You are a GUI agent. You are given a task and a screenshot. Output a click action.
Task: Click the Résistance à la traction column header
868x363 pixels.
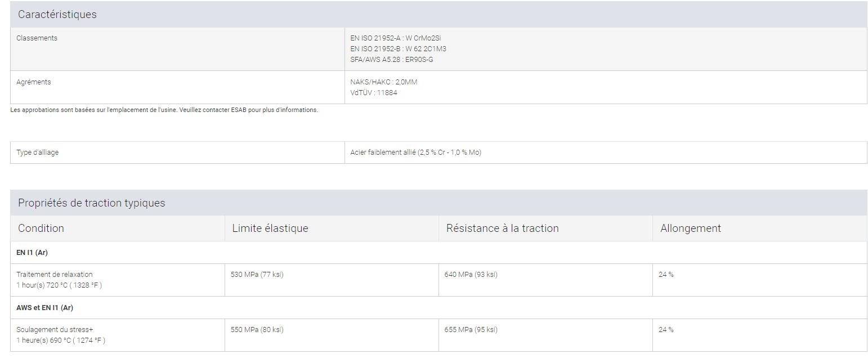502,228
